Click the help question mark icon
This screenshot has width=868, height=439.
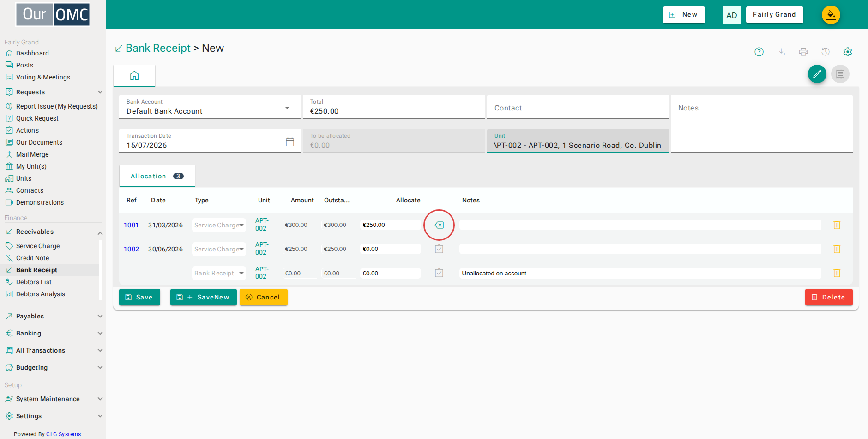click(759, 52)
